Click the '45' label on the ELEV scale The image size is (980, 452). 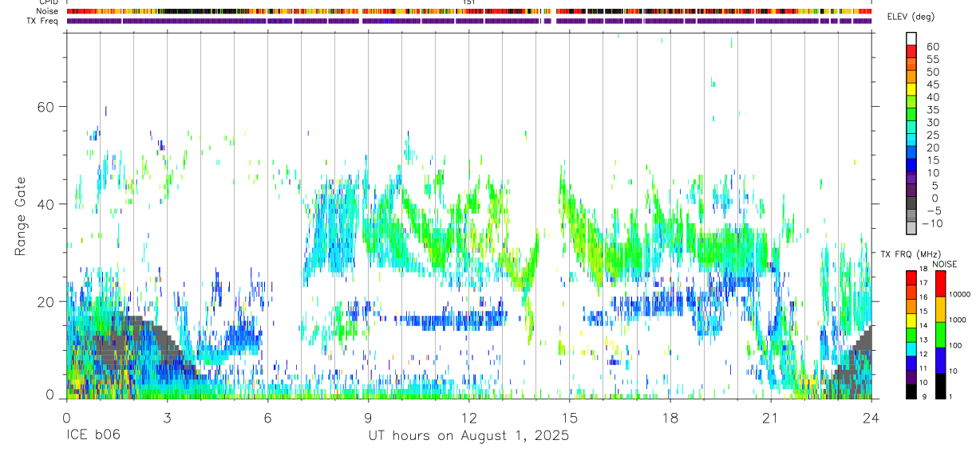coord(932,85)
